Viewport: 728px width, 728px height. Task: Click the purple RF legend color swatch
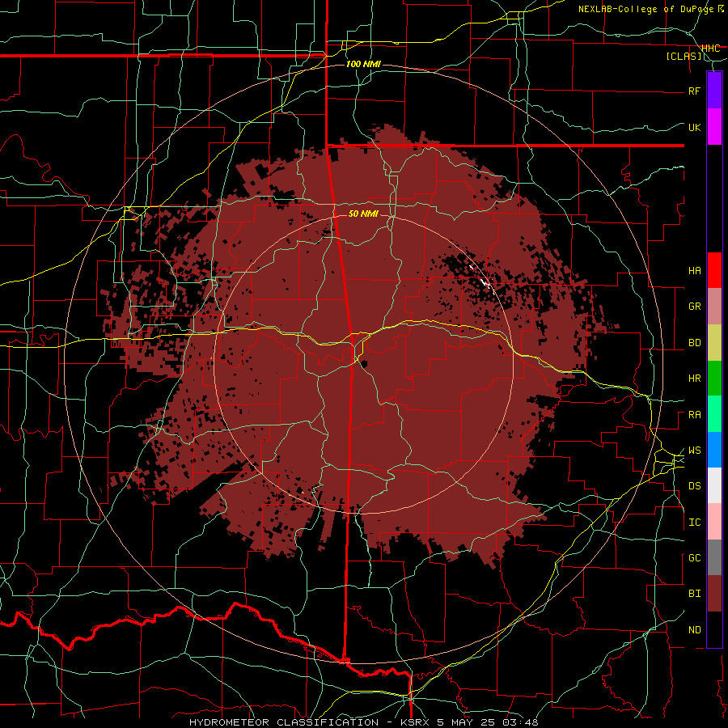click(714, 91)
